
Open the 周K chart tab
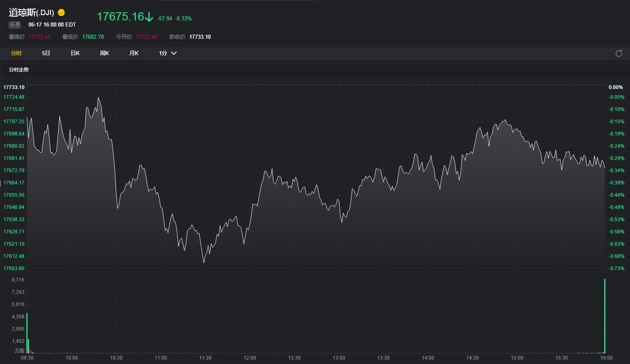pos(105,53)
